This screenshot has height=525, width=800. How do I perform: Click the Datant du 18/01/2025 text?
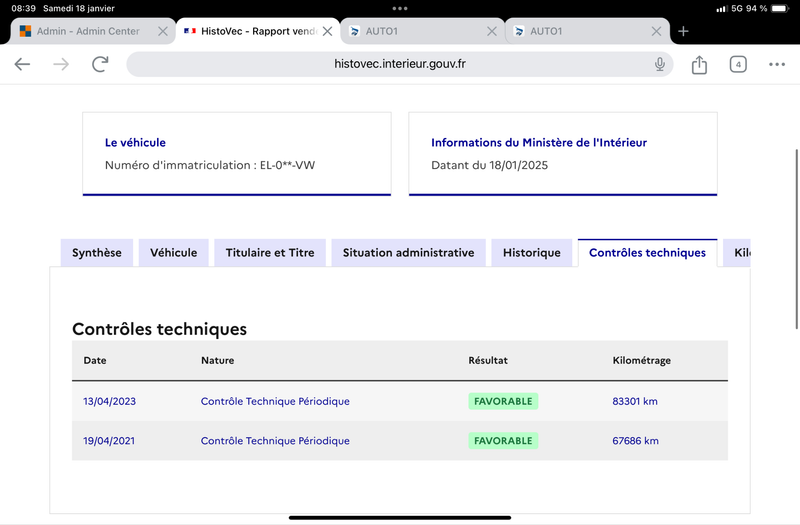(x=489, y=165)
